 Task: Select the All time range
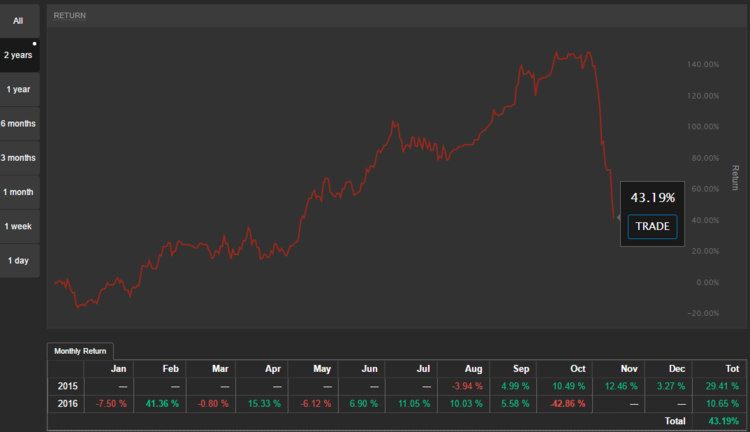click(18, 20)
